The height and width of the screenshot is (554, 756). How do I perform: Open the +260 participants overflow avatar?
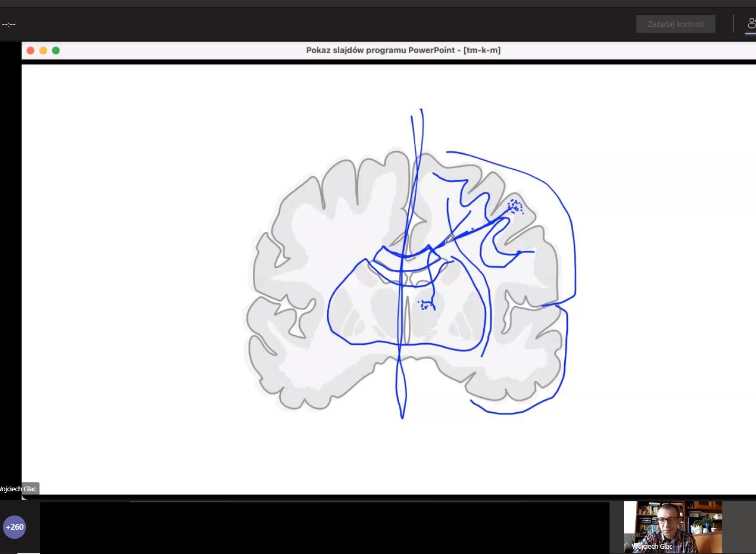pyautogui.click(x=14, y=527)
